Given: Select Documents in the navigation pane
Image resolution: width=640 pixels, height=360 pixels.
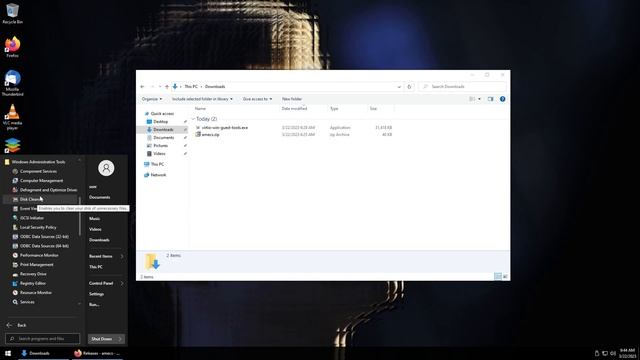Looking at the screenshot, I should (x=163, y=138).
